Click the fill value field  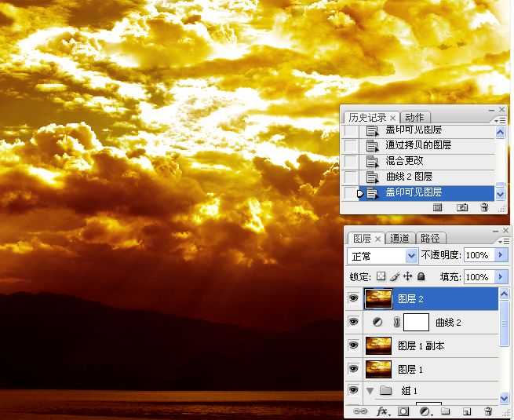(x=479, y=276)
